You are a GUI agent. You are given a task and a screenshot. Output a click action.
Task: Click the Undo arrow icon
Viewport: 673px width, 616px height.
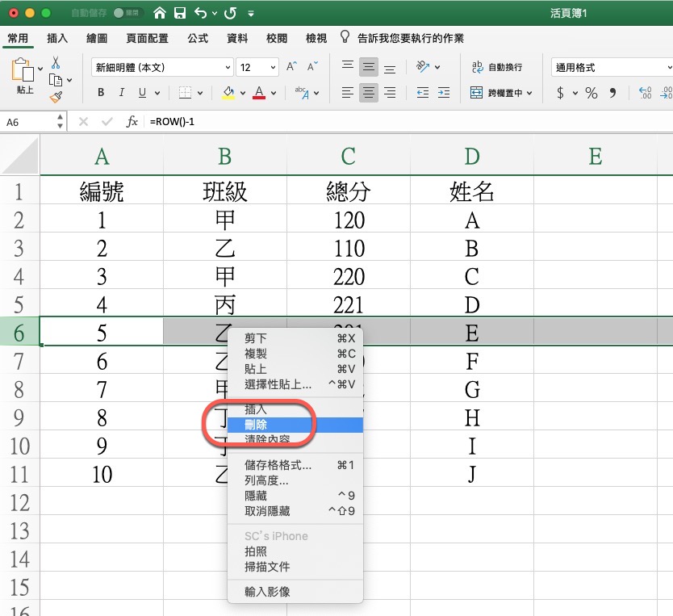coord(199,14)
